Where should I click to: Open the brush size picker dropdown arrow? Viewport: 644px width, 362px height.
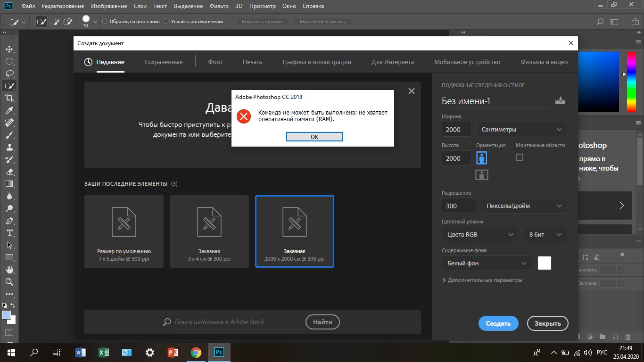click(96, 22)
